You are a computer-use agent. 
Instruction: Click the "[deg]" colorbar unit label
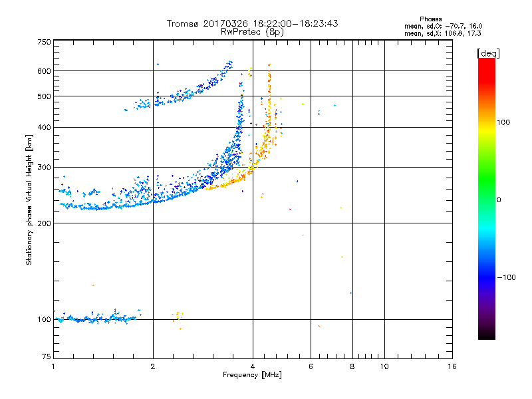click(x=488, y=53)
